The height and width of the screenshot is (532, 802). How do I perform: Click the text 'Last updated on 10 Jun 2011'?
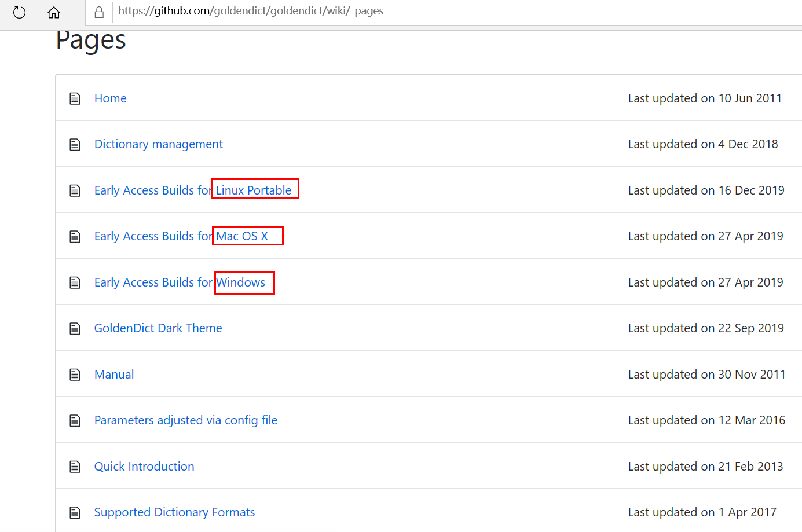point(705,98)
